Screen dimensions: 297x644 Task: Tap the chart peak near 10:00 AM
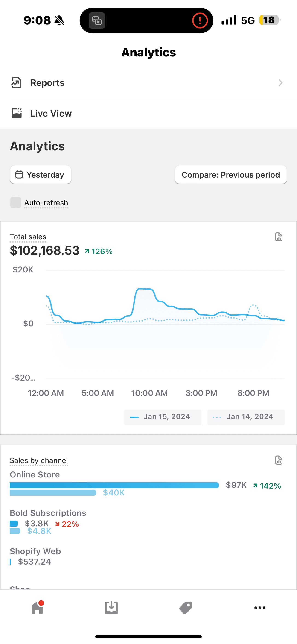[x=145, y=289]
